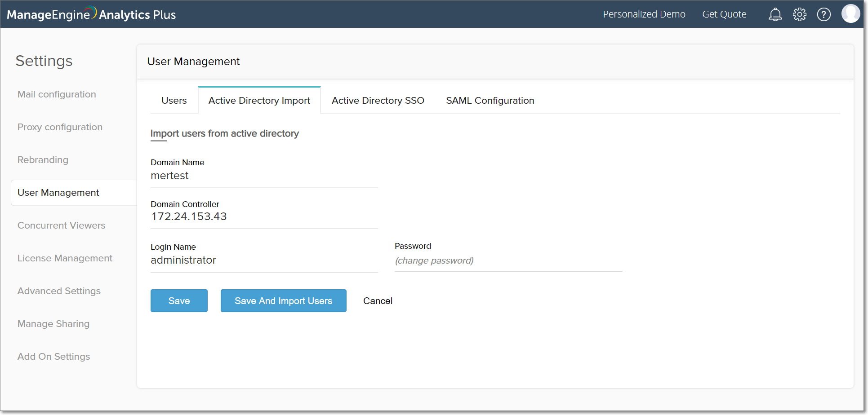Click Save And Import Users button
The height and width of the screenshot is (415, 868).
pos(283,301)
